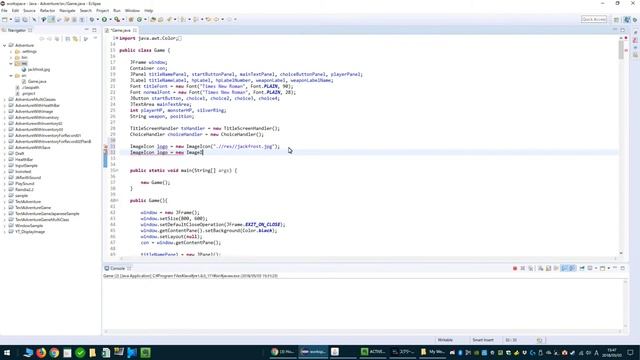Select the .classpath file in Navigator
640x360 pixels.
coord(31,87)
